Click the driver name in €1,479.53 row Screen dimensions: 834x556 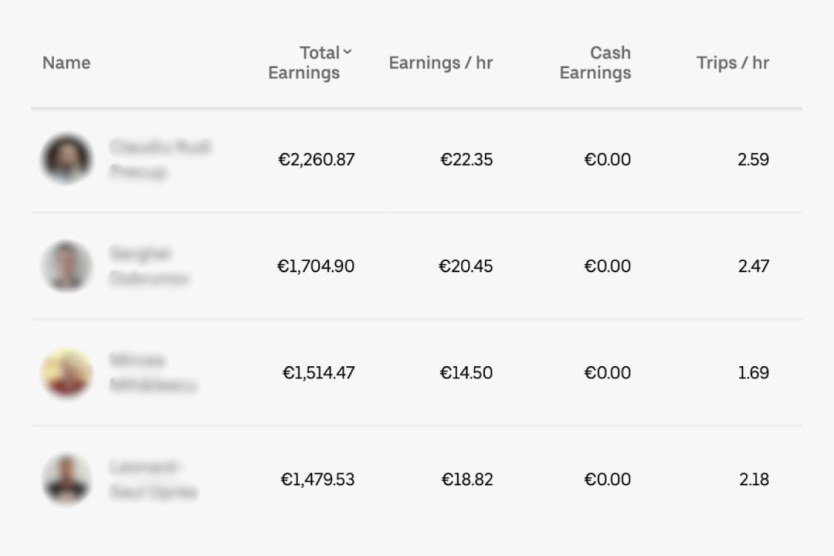tap(153, 479)
